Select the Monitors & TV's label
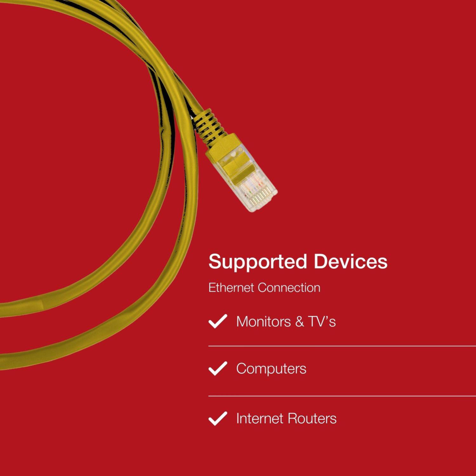The height and width of the screenshot is (476, 476). click(286, 321)
